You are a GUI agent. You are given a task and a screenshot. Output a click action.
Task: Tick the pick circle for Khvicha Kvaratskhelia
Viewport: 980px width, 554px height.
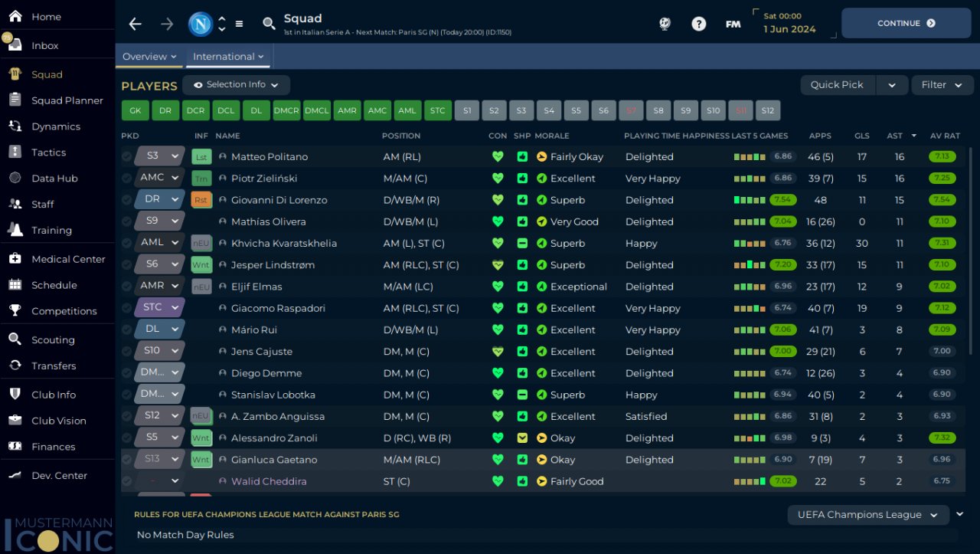[x=127, y=243]
